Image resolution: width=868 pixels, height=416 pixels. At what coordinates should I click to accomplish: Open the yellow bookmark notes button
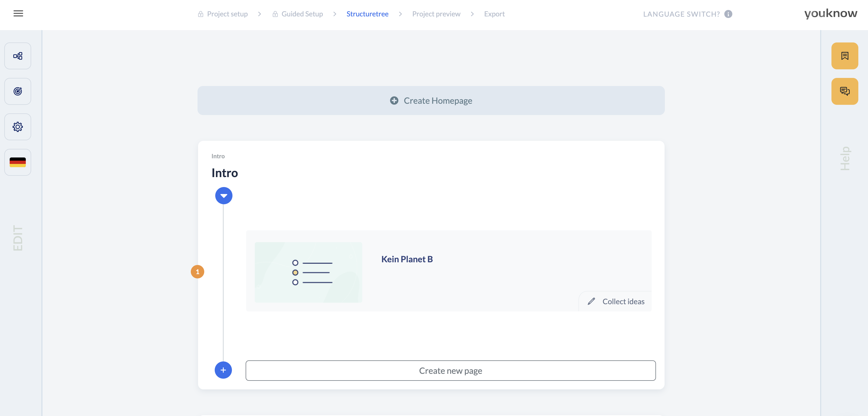(x=844, y=56)
